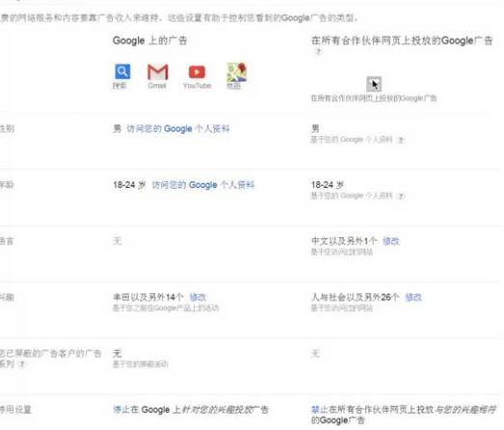Click the Google Search icon
Screen dimensions: 504x430
(x=122, y=71)
